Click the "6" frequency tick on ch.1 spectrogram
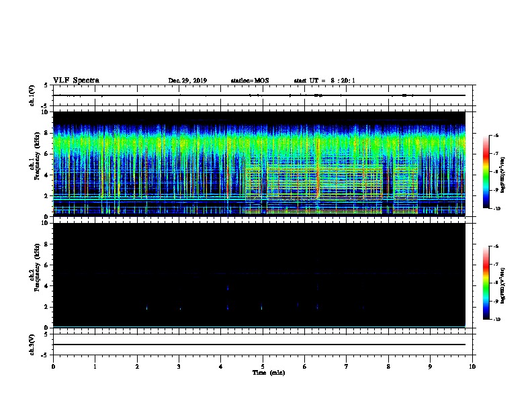Viewport: 532px width, 411px height. pyautogui.click(x=46, y=154)
